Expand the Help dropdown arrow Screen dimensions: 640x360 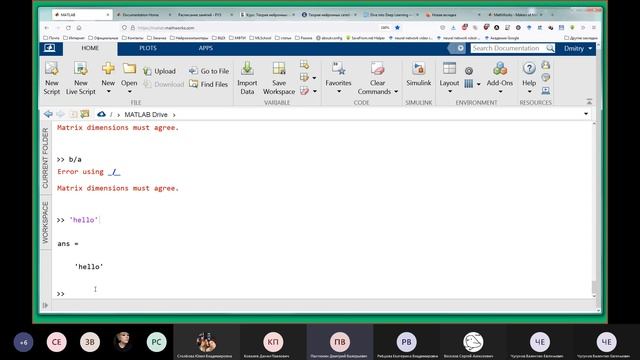pyautogui.click(x=529, y=92)
